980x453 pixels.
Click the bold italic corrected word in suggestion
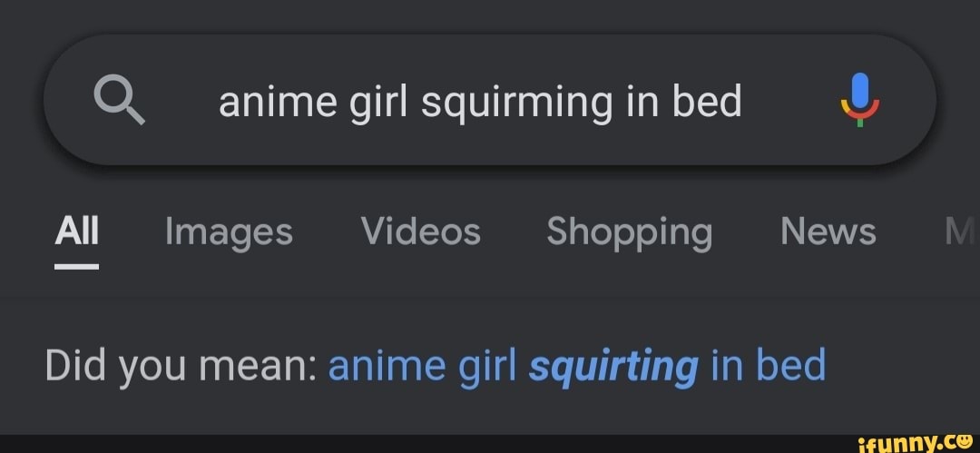612,367
